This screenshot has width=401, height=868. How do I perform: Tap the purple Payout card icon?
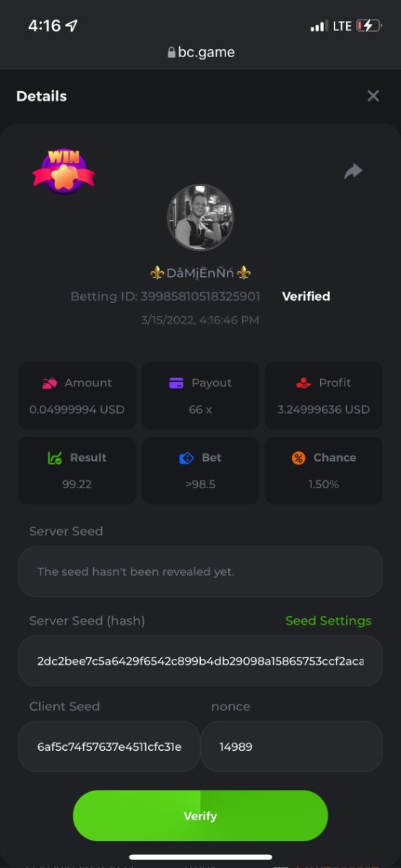coord(176,383)
